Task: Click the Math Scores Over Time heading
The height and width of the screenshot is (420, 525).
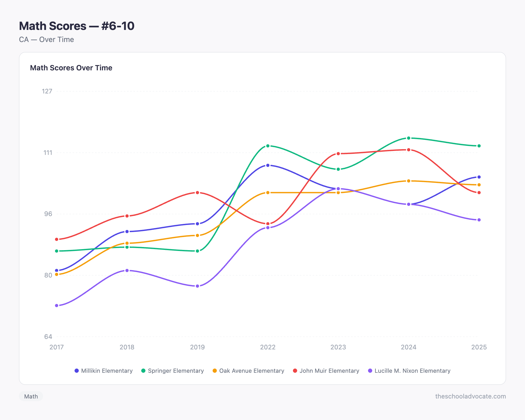Action: coord(71,68)
